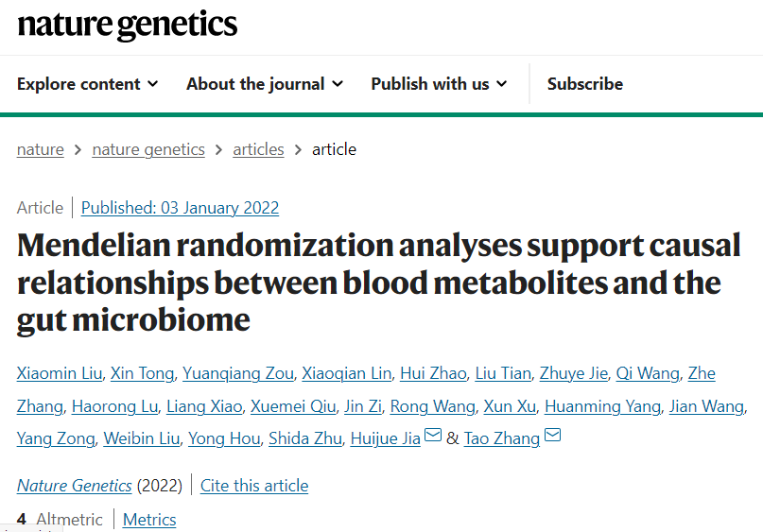763x532 pixels.
Task: View article Metrics
Action: tap(149, 520)
